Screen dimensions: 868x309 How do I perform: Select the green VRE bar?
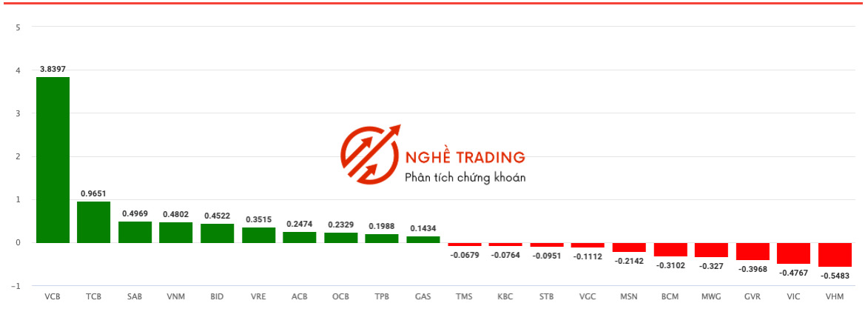[x=258, y=235]
